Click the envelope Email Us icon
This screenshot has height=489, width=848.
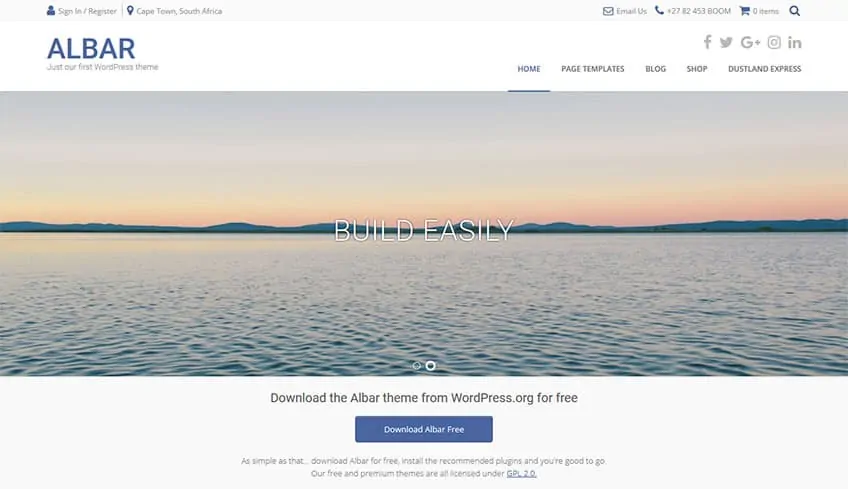[x=608, y=11]
